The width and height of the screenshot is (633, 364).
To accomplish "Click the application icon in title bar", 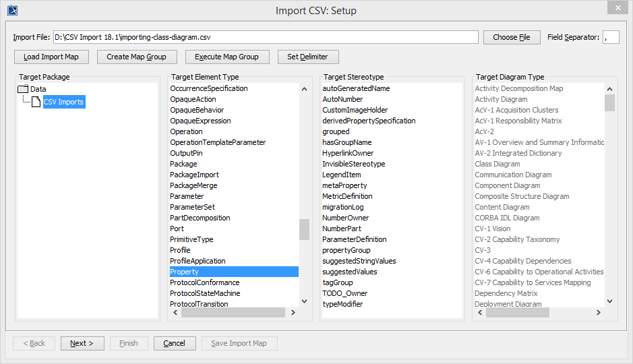I will [x=12, y=10].
